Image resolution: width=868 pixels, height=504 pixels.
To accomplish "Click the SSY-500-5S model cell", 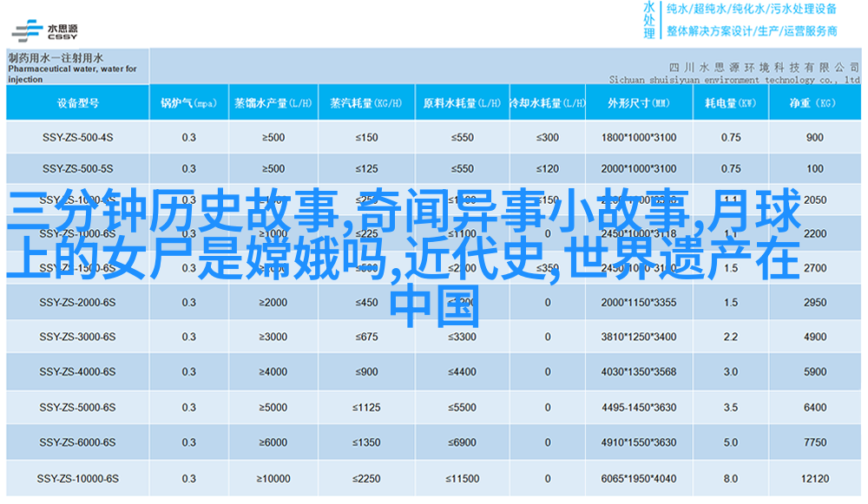I will point(77,168).
